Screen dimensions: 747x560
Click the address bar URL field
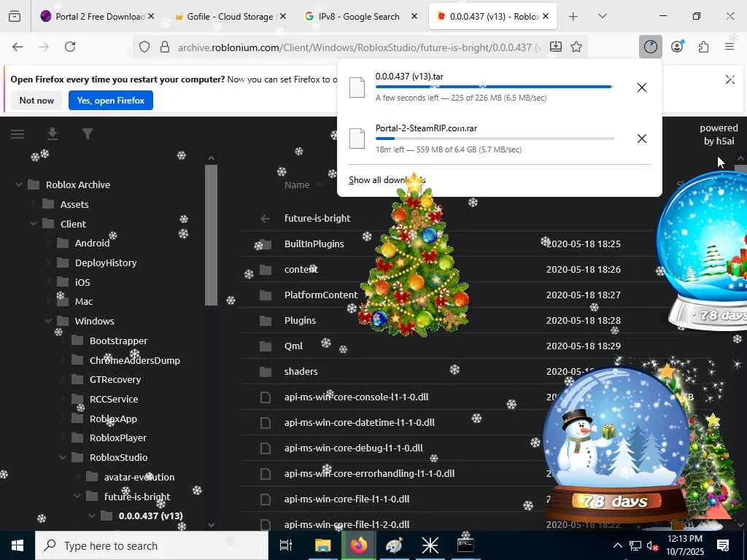click(x=359, y=47)
